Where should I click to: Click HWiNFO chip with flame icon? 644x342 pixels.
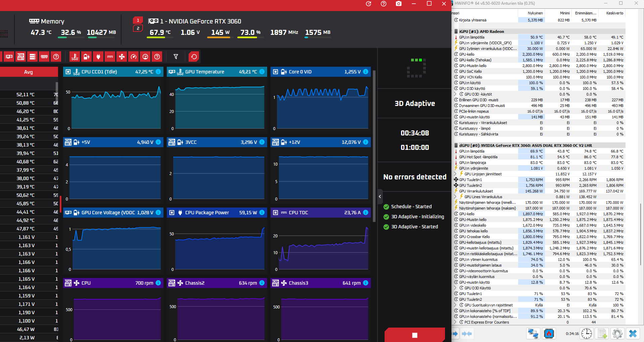coord(549,334)
